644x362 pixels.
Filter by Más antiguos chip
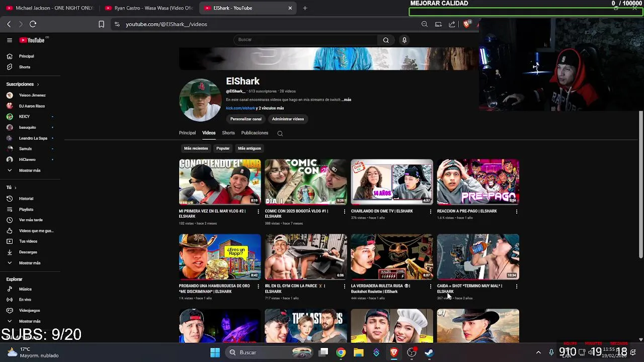(x=250, y=148)
